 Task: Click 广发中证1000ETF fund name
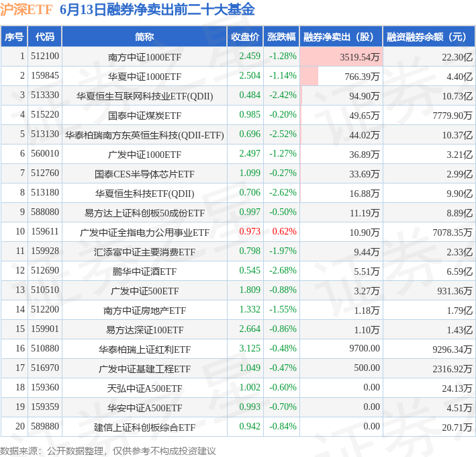(144, 155)
